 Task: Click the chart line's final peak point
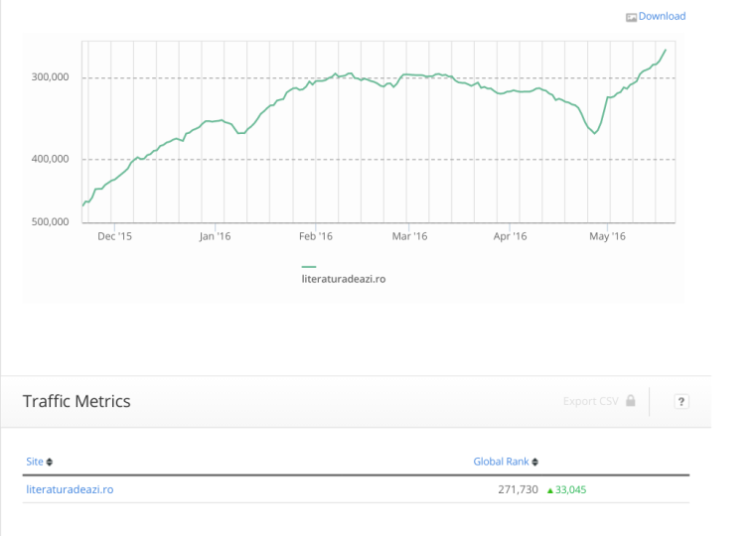click(x=666, y=50)
